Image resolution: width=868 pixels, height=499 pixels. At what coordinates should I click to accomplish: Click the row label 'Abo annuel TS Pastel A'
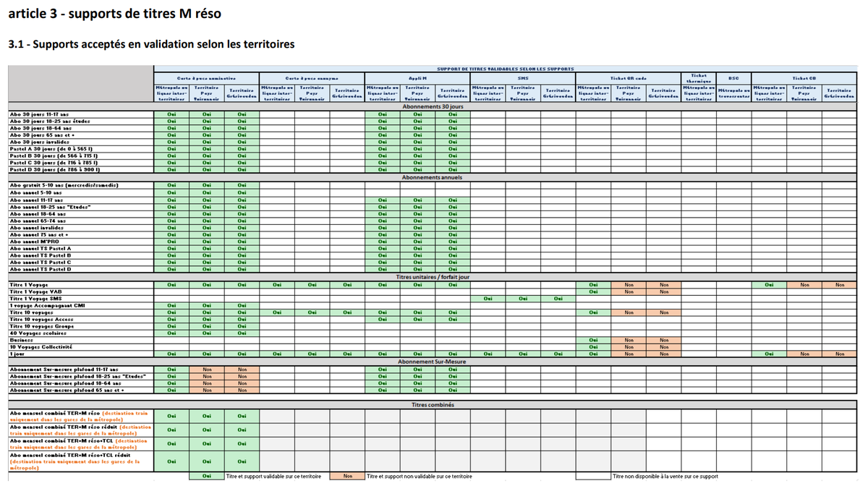coord(41,248)
